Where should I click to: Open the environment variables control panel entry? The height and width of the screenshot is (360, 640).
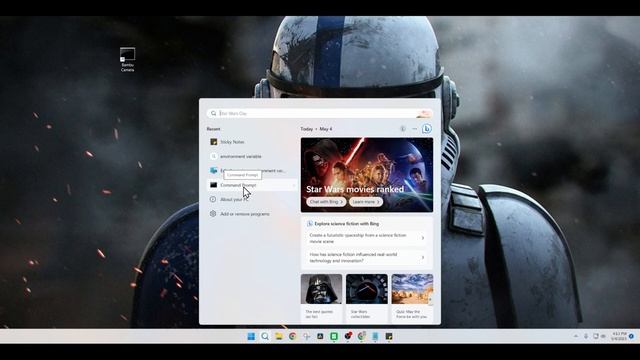click(x=252, y=171)
